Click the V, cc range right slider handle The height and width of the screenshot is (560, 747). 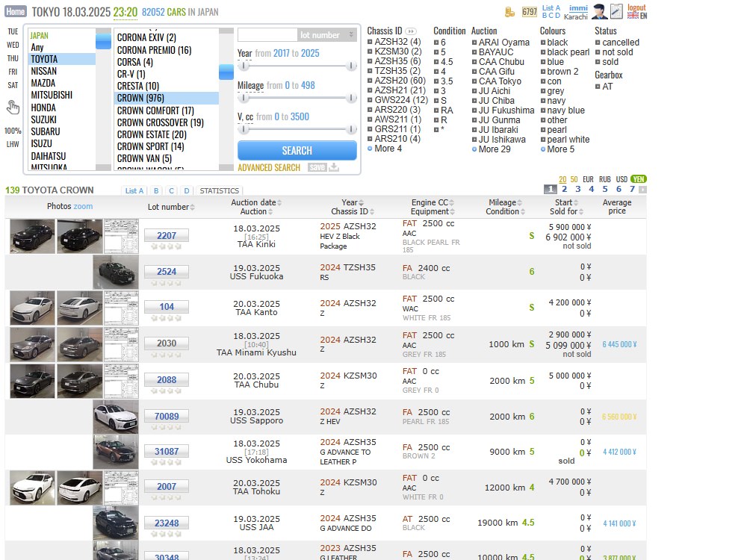[351, 129]
